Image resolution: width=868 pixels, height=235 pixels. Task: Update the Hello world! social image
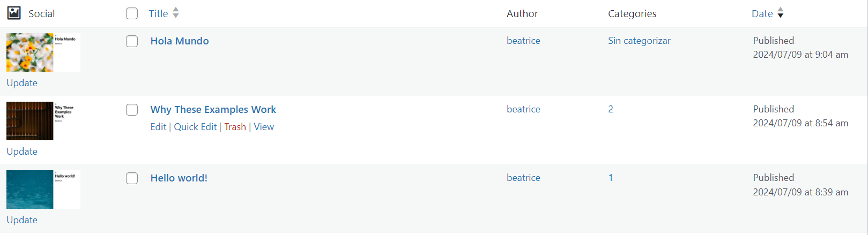[22, 220]
